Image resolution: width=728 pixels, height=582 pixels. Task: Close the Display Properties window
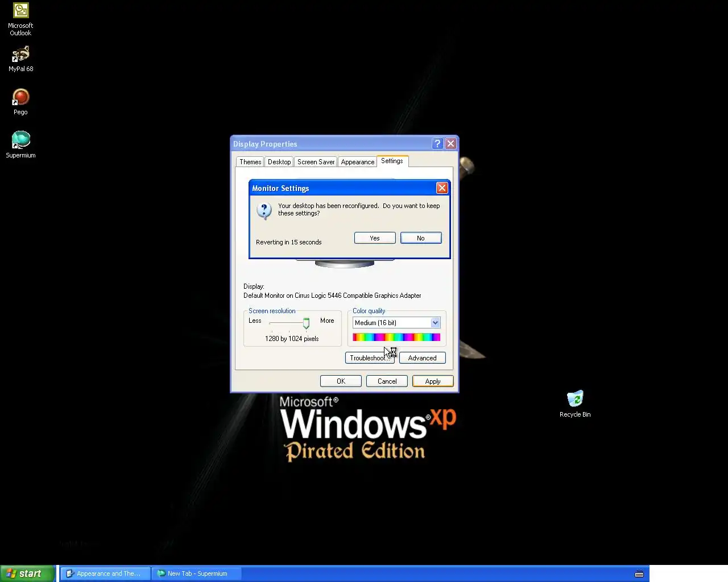[x=450, y=144]
